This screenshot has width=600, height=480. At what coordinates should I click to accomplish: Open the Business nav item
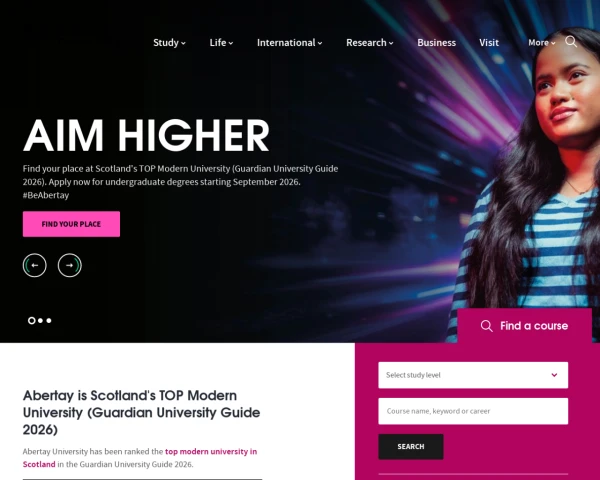click(x=436, y=42)
